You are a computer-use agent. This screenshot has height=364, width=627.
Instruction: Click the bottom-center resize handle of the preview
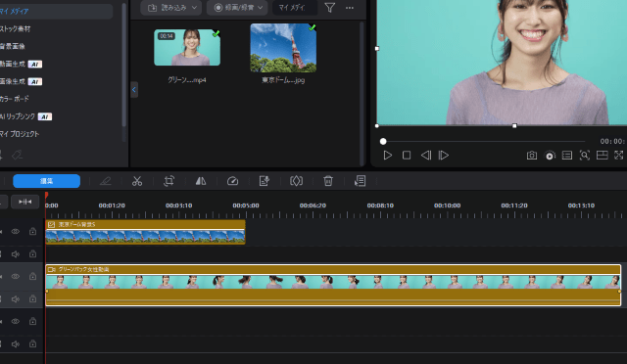[x=514, y=126]
